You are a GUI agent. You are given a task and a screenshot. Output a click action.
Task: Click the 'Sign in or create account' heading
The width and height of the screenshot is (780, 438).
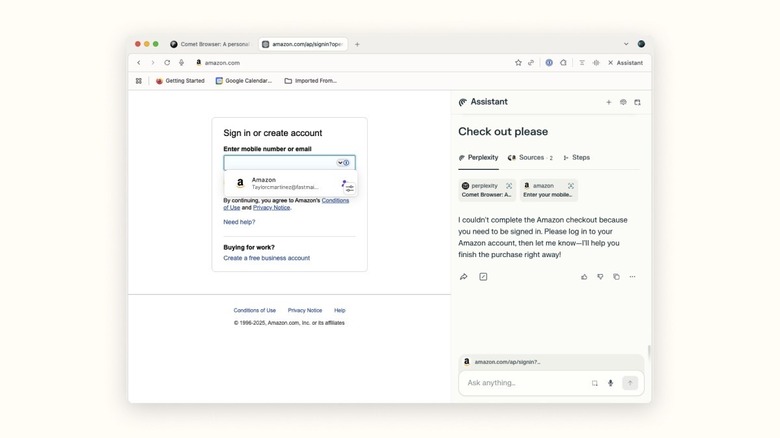coord(273,133)
